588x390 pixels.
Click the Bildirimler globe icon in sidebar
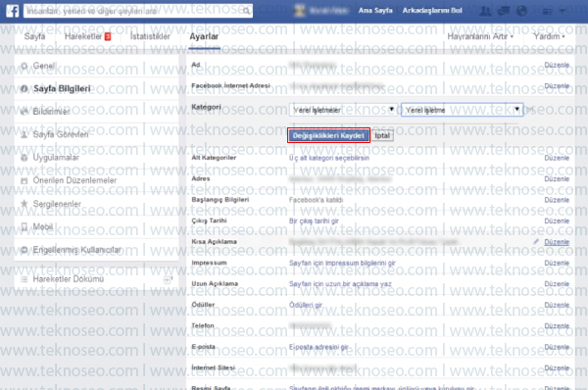pos(24,112)
